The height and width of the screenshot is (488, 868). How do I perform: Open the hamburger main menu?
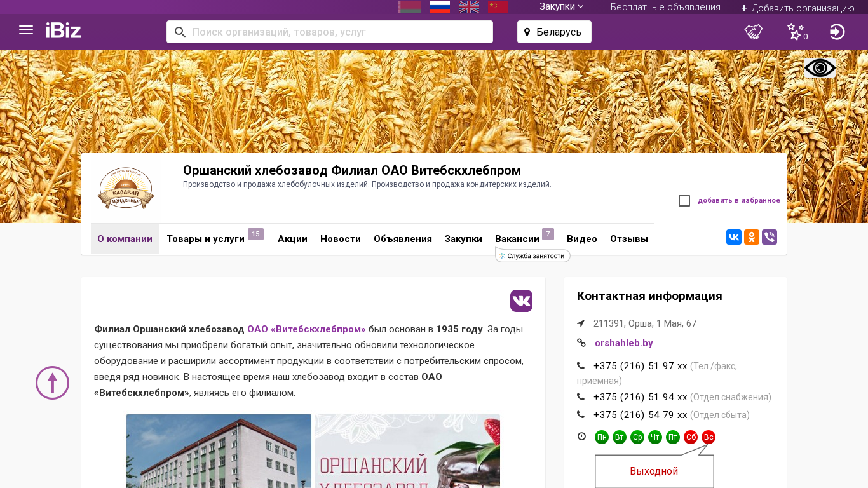coord(26,30)
